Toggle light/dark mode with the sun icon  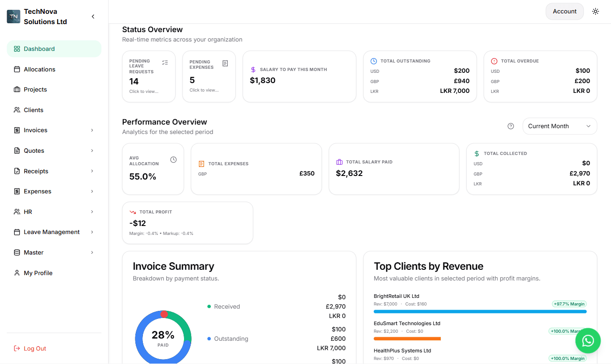595,11
